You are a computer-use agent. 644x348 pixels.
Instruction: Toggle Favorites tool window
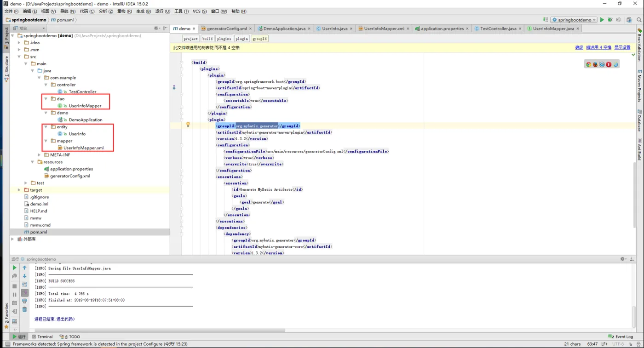6,316
